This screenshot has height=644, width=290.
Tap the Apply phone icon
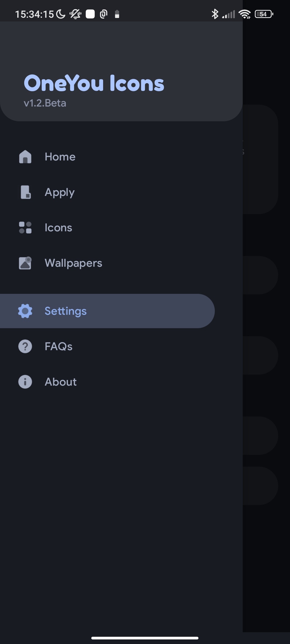(26, 192)
